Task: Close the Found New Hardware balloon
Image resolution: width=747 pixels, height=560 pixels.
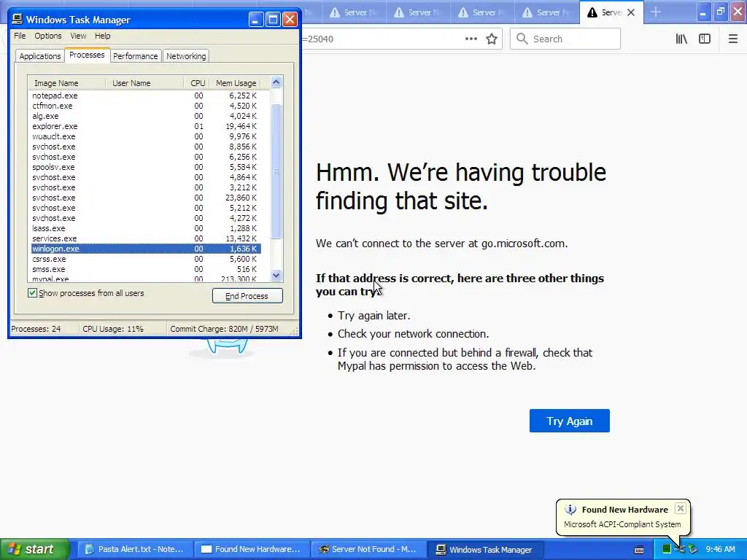Action: [x=681, y=508]
